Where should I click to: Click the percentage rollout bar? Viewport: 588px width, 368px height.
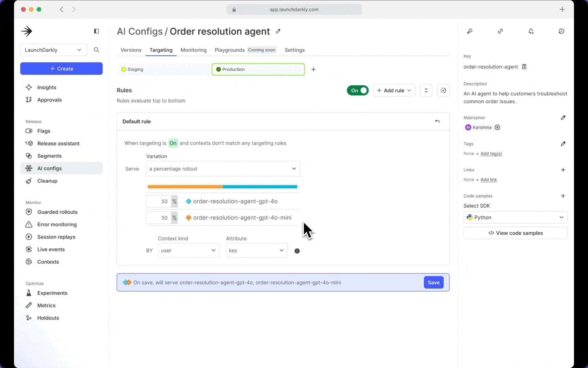(x=223, y=187)
